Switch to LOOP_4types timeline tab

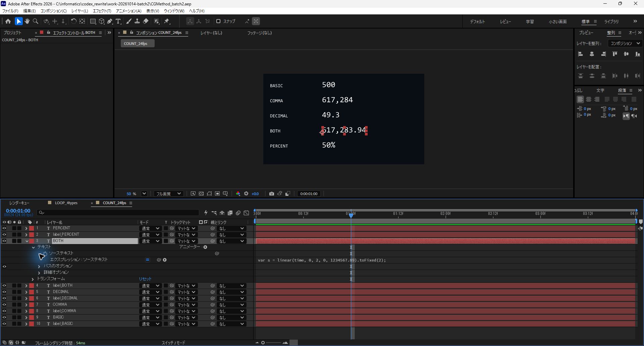click(x=66, y=203)
